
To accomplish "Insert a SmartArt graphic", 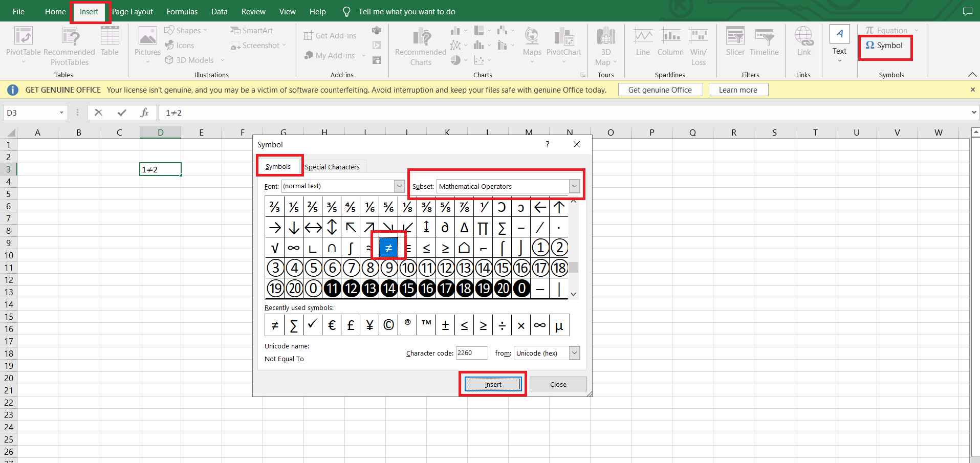I will coord(251,31).
